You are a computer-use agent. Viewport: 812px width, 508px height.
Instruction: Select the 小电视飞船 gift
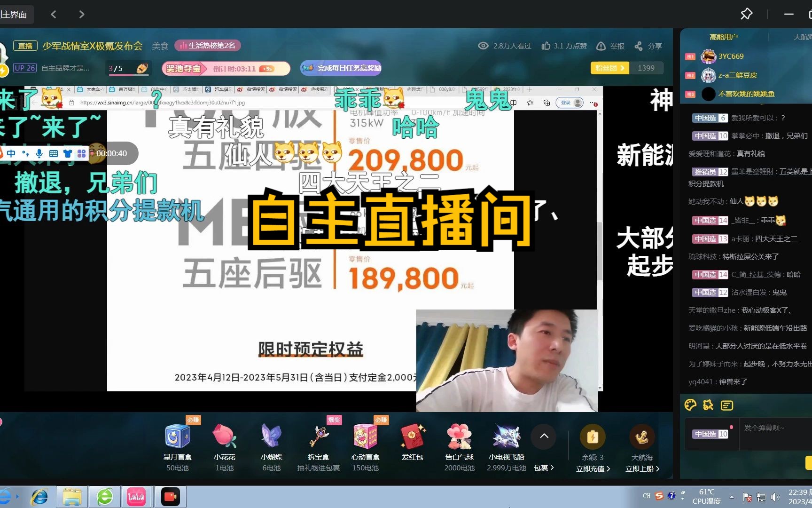pos(507,436)
